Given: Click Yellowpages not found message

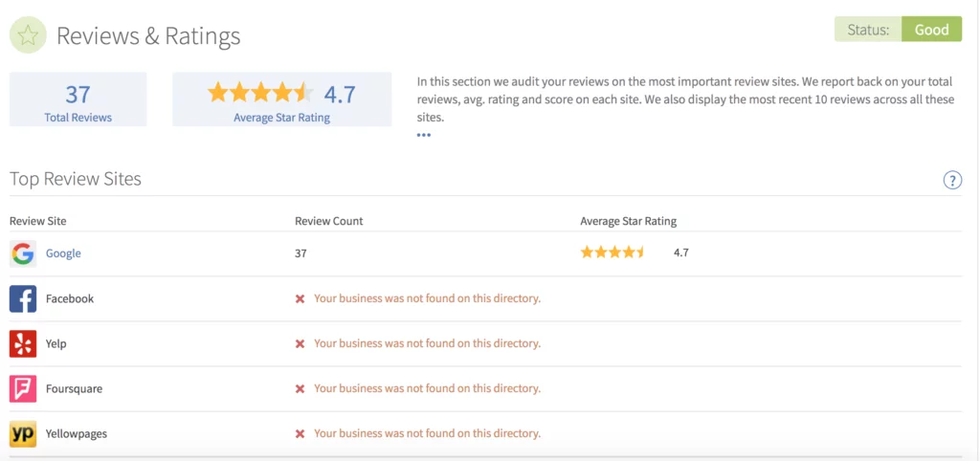Looking at the screenshot, I should [427, 433].
